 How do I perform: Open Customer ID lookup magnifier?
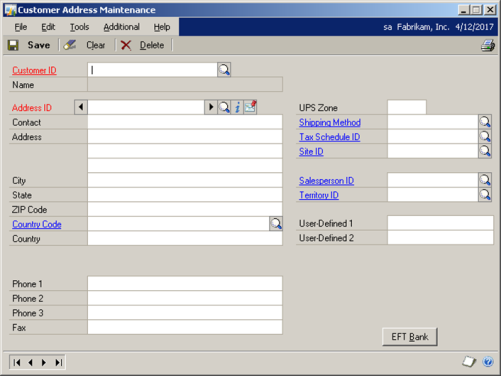pyautogui.click(x=224, y=70)
